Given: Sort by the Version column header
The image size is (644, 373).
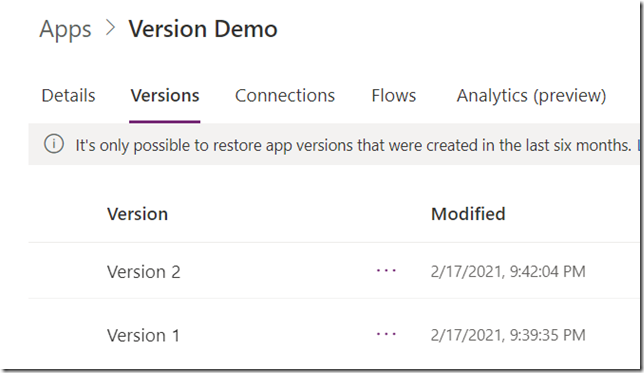Looking at the screenshot, I should (138, 214).
